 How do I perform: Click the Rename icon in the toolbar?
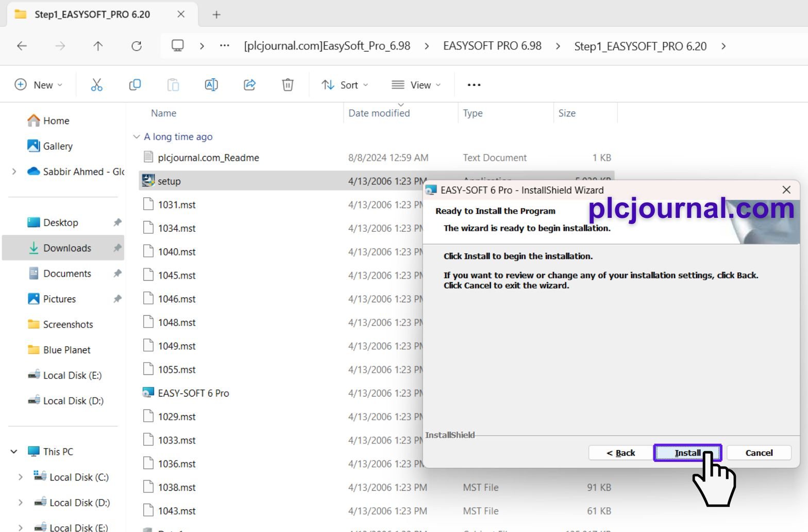(x=211, y=85)
